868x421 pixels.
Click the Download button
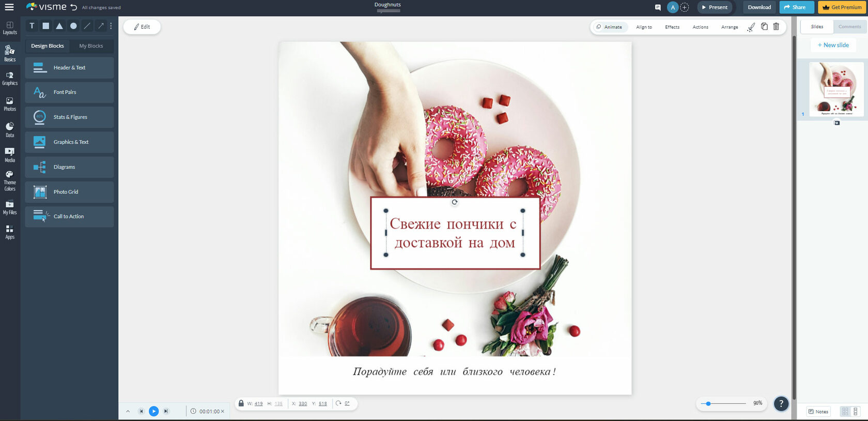(x=759, y=7)
